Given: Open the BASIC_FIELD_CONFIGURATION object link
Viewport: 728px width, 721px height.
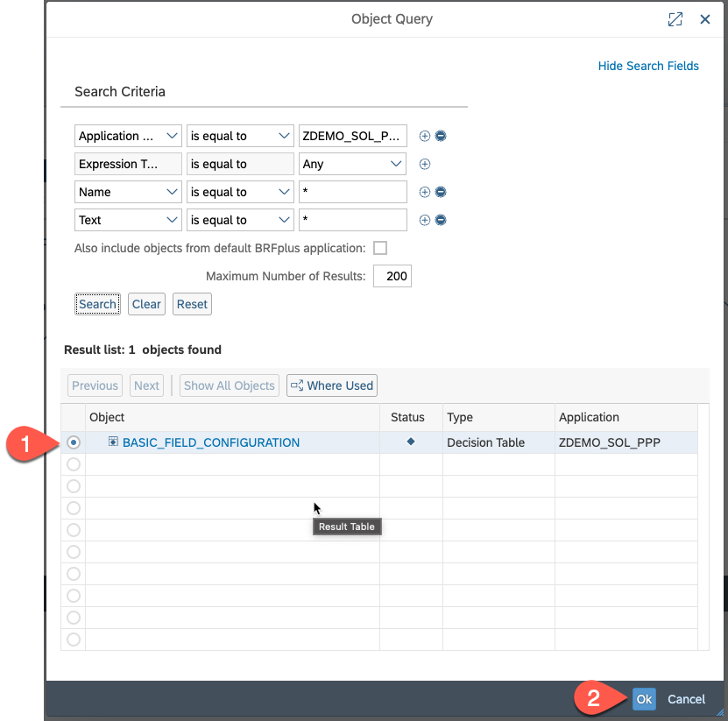Looking at the screenshot, I should point(211,442).
